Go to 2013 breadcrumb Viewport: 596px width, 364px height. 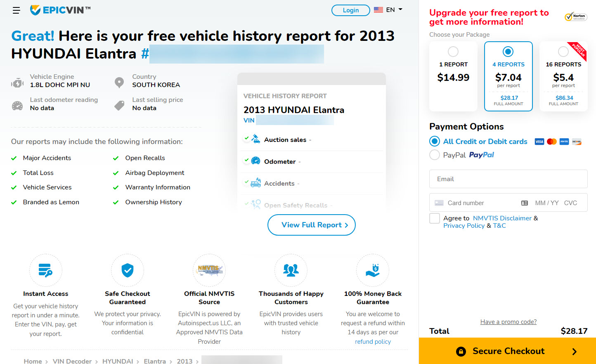tap(184, 361)
